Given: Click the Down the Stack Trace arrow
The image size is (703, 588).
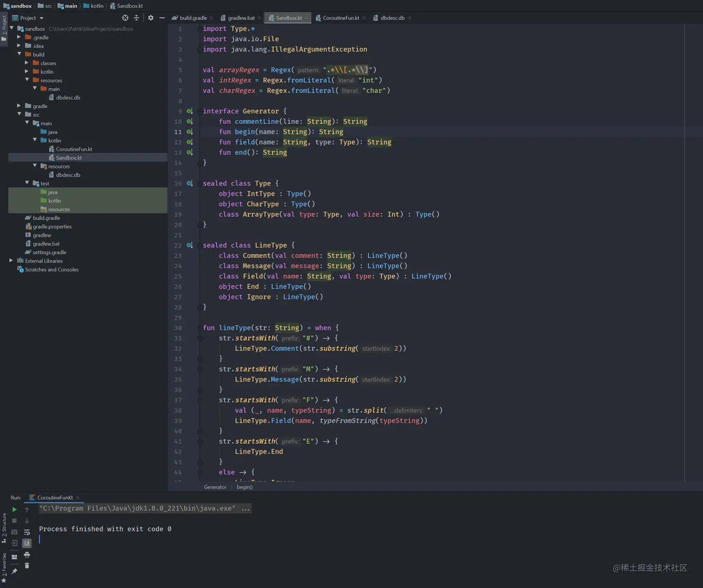Looking at the screenshot, I should click(x=27, y=521).
